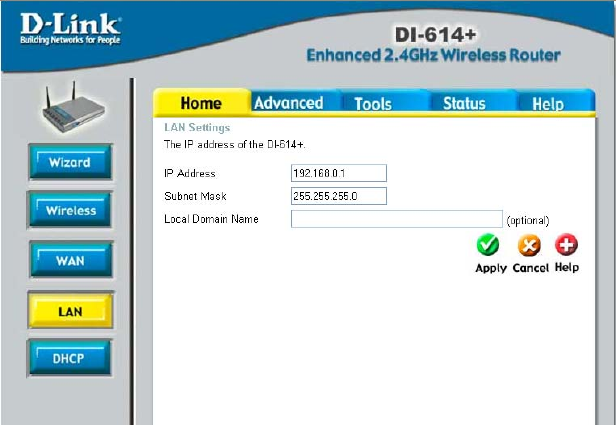The width and height of the screenshot is (616, 425).
Task: Switch to the Home tab
Action: (201, 103)
